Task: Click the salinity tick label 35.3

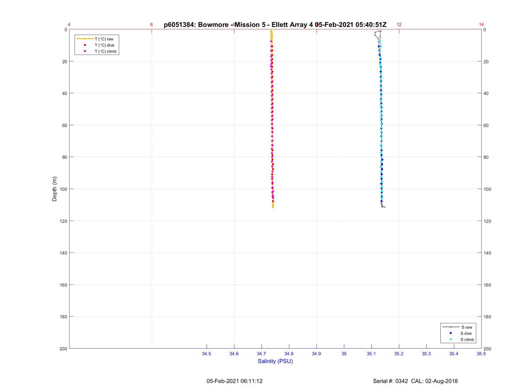Action: pos(426,354)
